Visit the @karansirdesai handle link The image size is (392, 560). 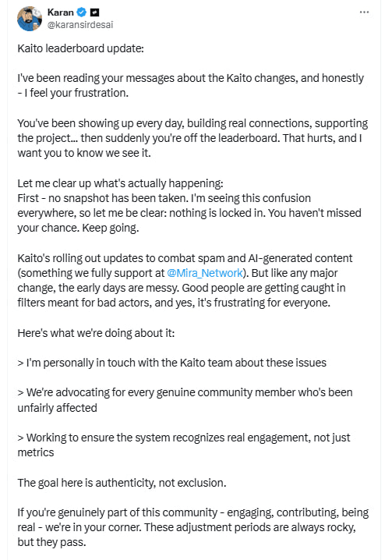coord(80,25)
